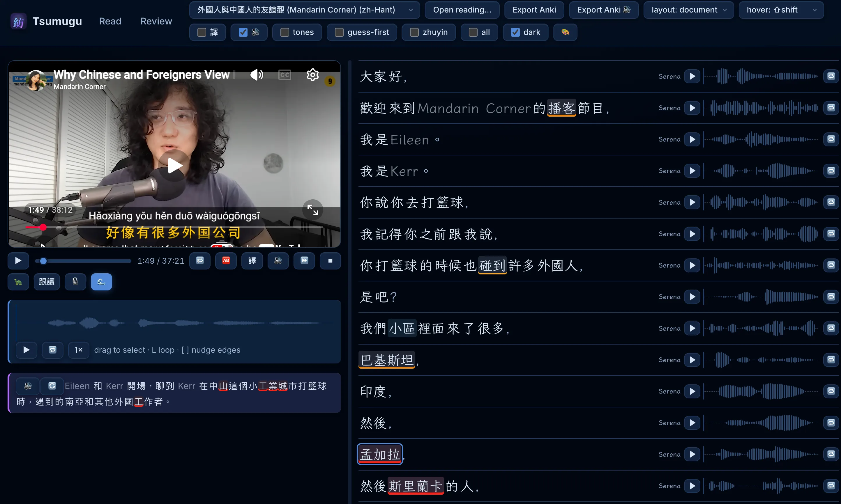Regenerate summary with refresh icon

click(52, 386)
